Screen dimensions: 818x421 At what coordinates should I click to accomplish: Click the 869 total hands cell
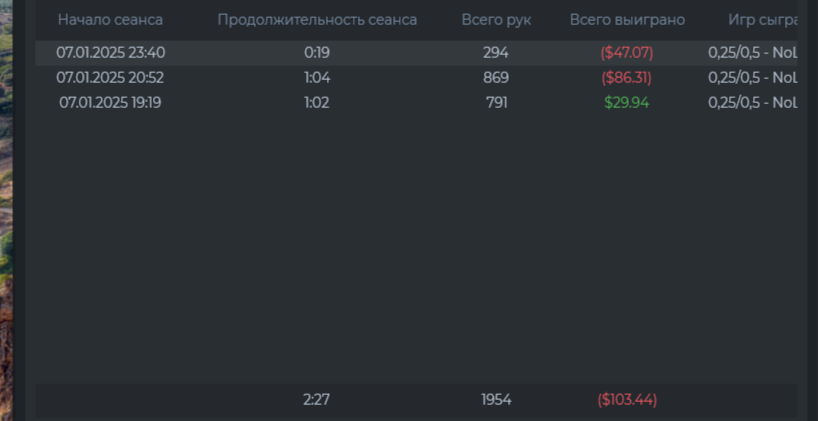pyautogui.click(x=496, y=78)
